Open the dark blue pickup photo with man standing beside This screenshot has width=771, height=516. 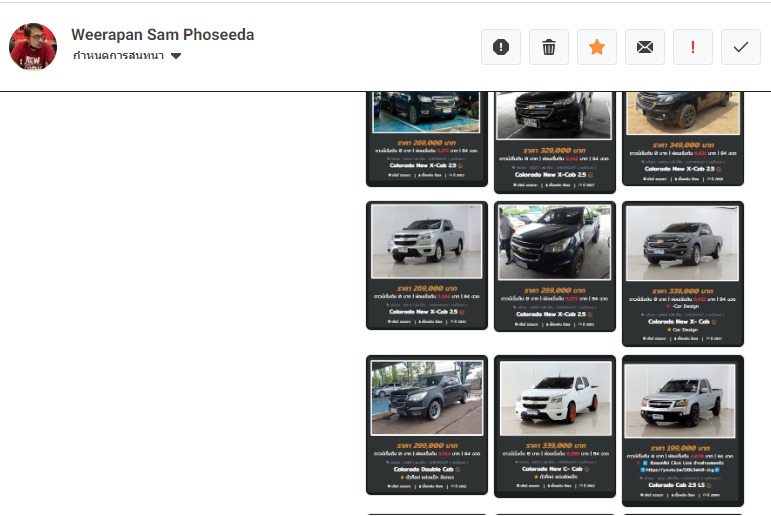click(x=555, y=243)
